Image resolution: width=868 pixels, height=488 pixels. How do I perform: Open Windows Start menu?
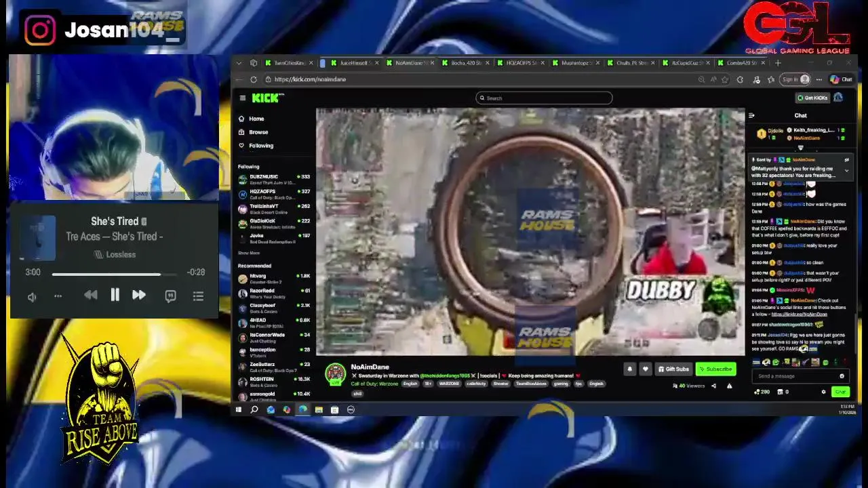[x=238, y=409]
